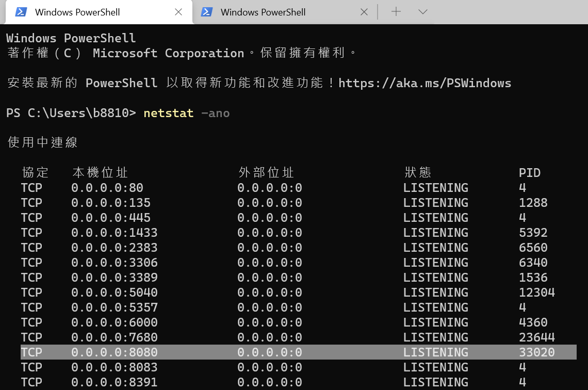Click TCP protocol in the 0.0.0.0:80 row

pos(31,187)
